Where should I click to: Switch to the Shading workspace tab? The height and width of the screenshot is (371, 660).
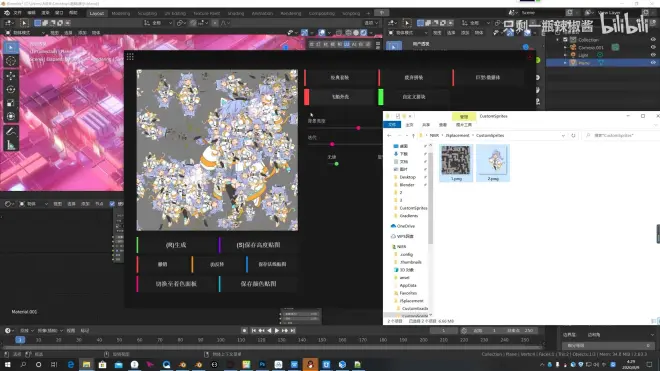[x=236, y=13]
